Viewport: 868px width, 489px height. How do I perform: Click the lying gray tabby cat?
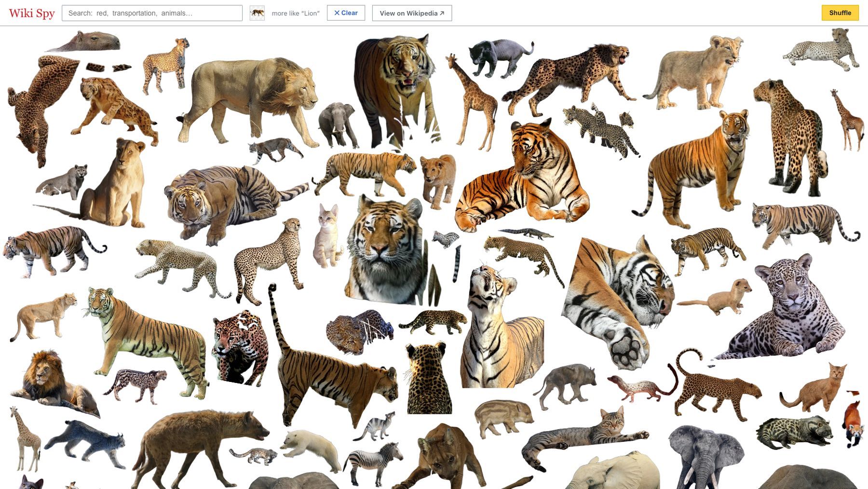586,437
